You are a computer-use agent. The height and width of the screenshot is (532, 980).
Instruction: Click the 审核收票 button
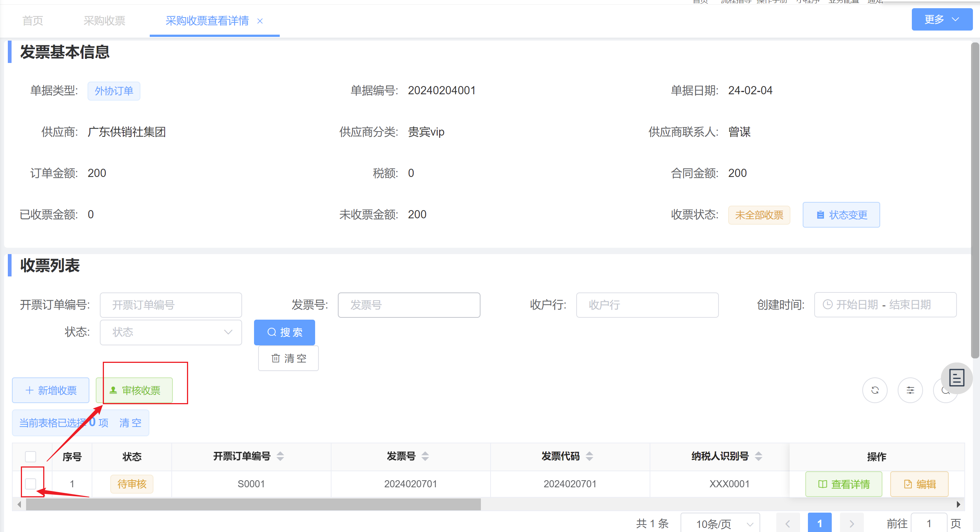click(134, 390)
